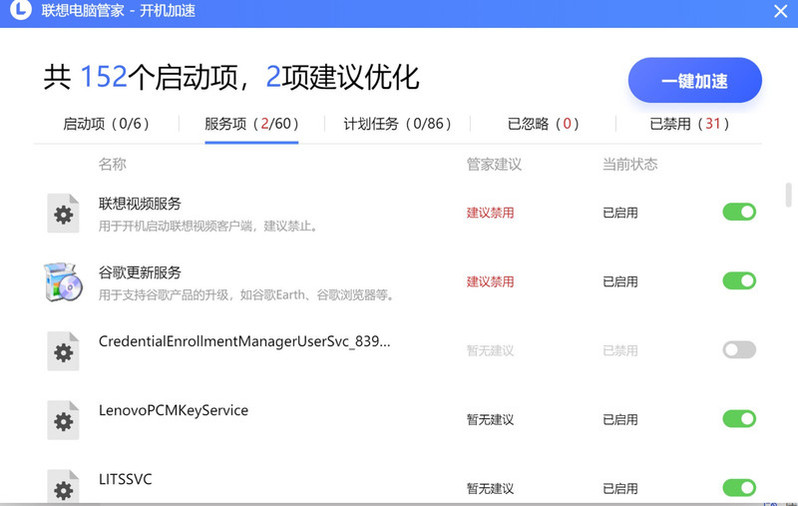Click the 谷歌更新服务 installer icon

(x=63, y=282)
